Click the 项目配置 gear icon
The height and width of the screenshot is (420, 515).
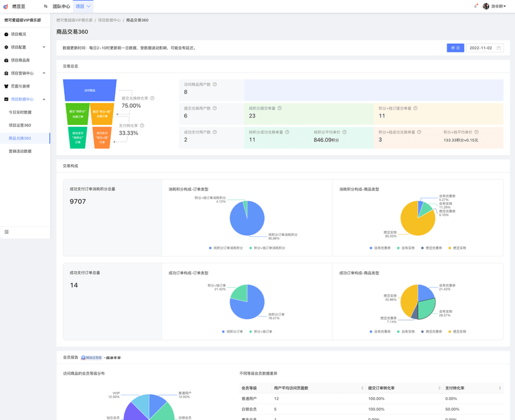click(6, 47)
